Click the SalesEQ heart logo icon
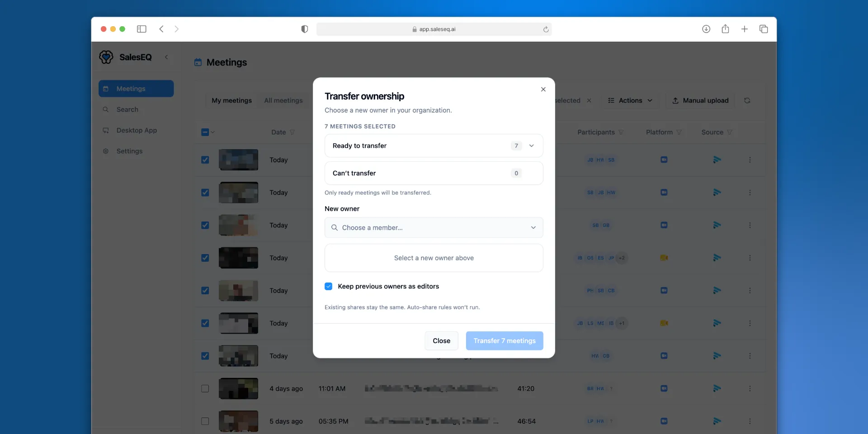868x434 pixels. tap(106, 57)
